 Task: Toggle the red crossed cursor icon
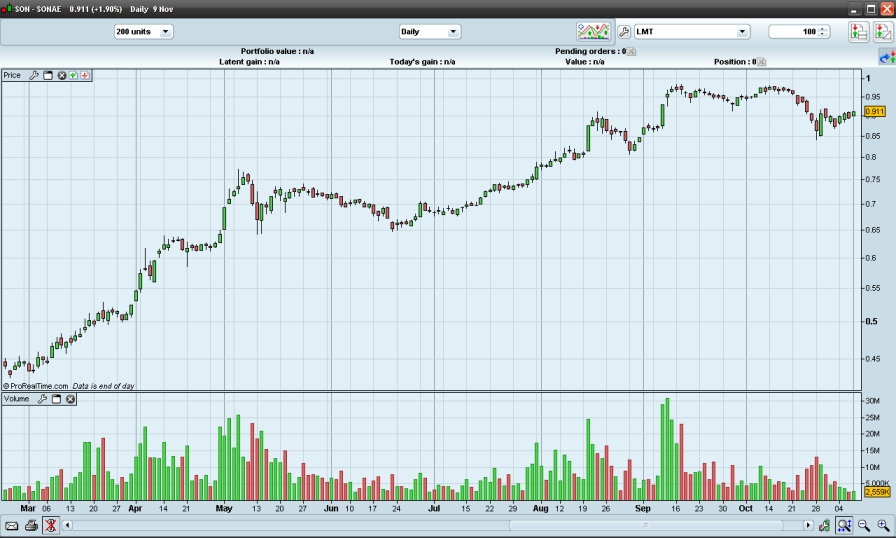50,525
